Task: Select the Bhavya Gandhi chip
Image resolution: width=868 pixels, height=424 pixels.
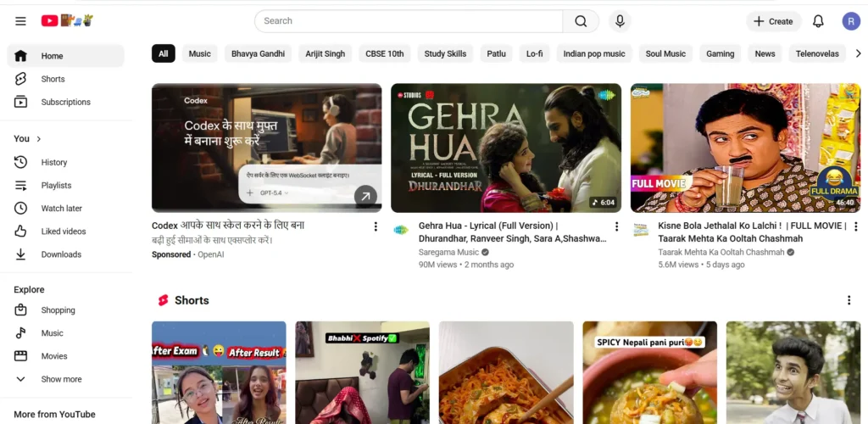Action: click(x=258, y=53)
